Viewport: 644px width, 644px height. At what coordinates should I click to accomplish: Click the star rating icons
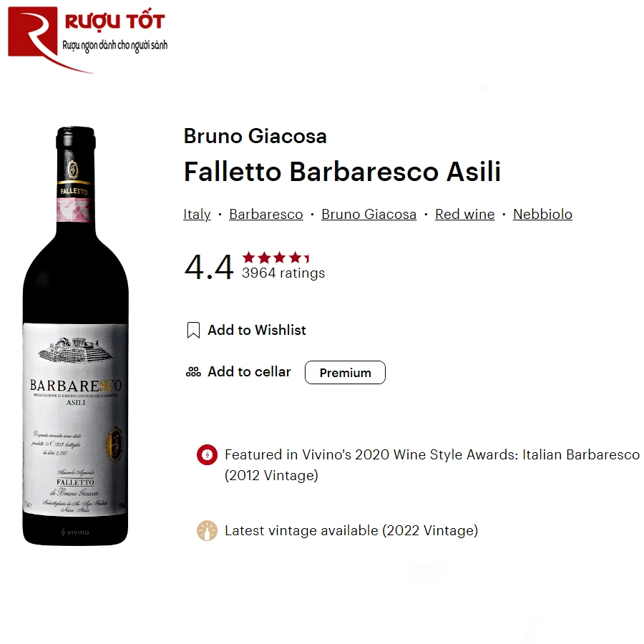point(275,258)
